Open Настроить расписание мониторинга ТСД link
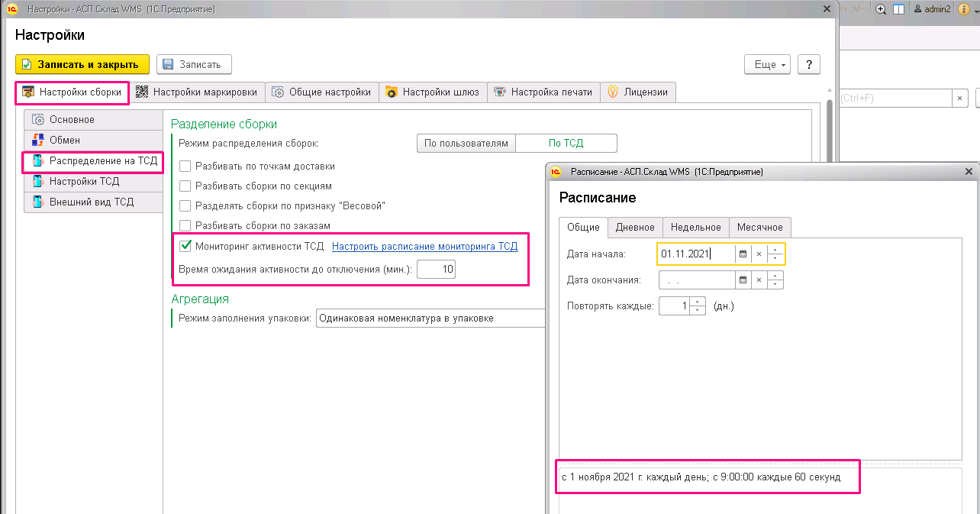This screenshot has width=980, height=514. (425, 246)
